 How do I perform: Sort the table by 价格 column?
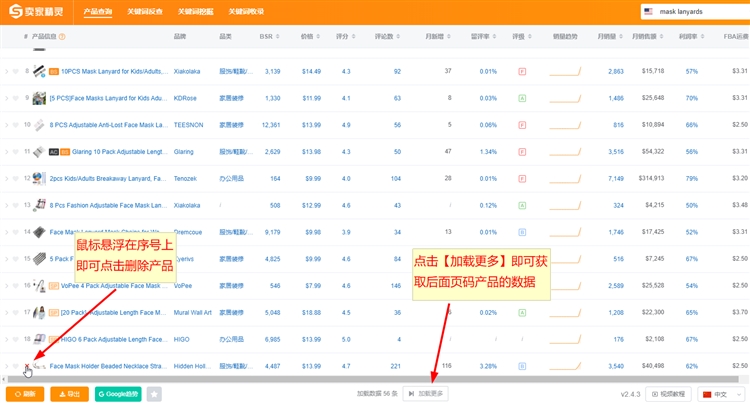(310, 36)
